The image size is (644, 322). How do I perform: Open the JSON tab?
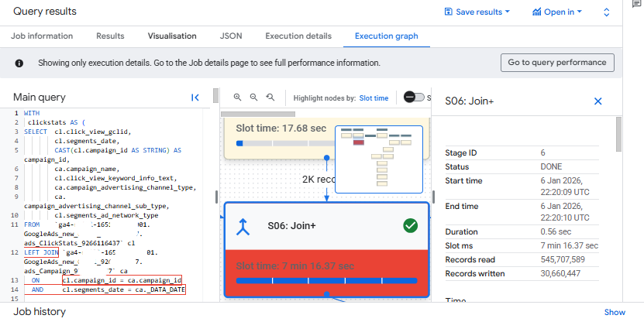(231, 36)
